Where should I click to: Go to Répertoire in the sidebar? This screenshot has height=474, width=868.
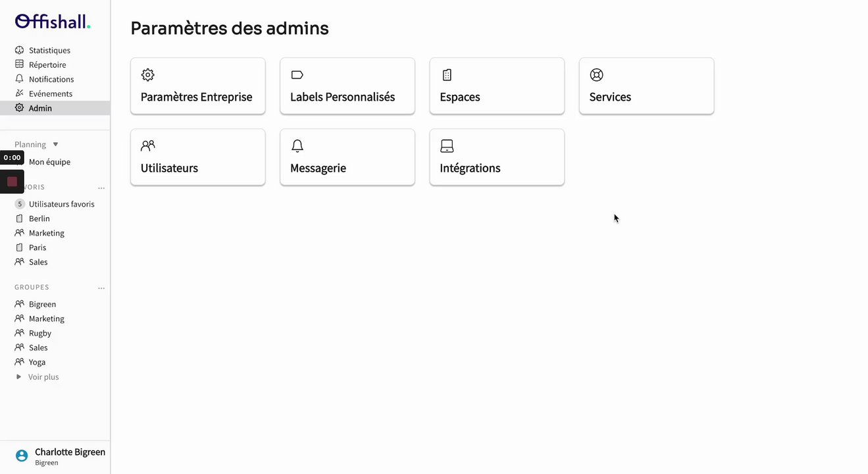coord(47,65)
